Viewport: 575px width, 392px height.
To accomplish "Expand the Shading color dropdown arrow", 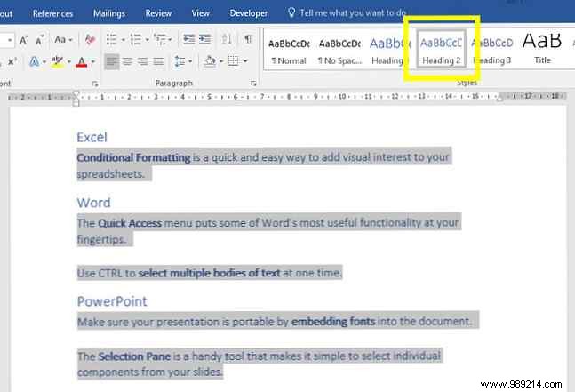I will point(220,61).
